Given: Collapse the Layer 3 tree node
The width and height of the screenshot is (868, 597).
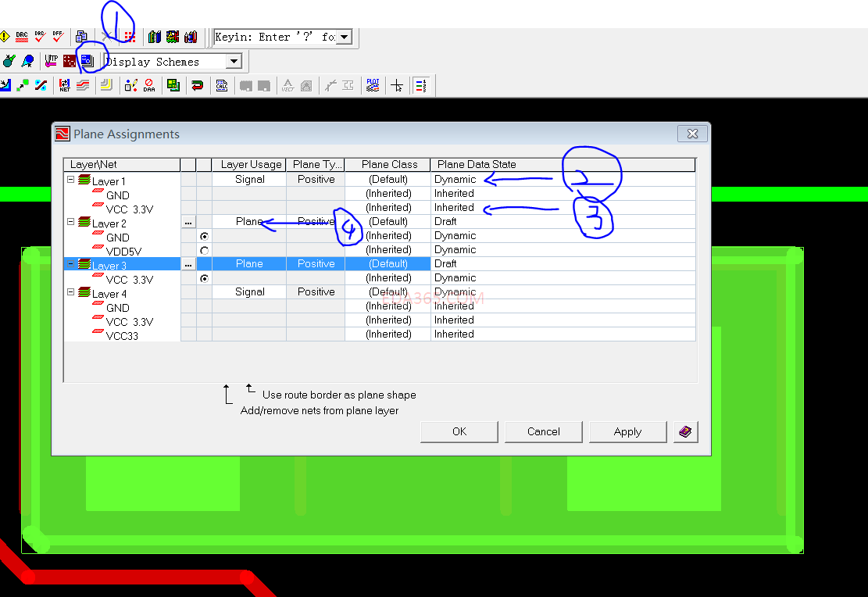Looking at the screenshot, I should 71,264.
